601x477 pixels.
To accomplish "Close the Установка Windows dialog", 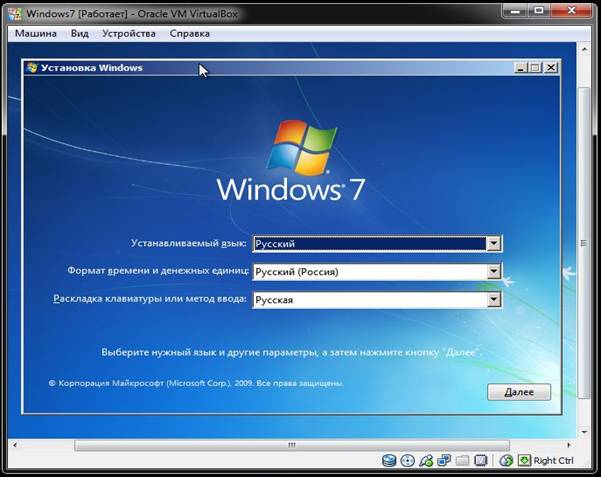I will coord(551,68).
